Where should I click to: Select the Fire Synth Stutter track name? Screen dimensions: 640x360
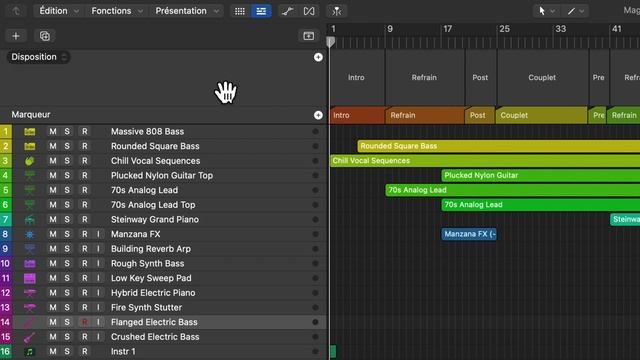(x=147, y=308)
